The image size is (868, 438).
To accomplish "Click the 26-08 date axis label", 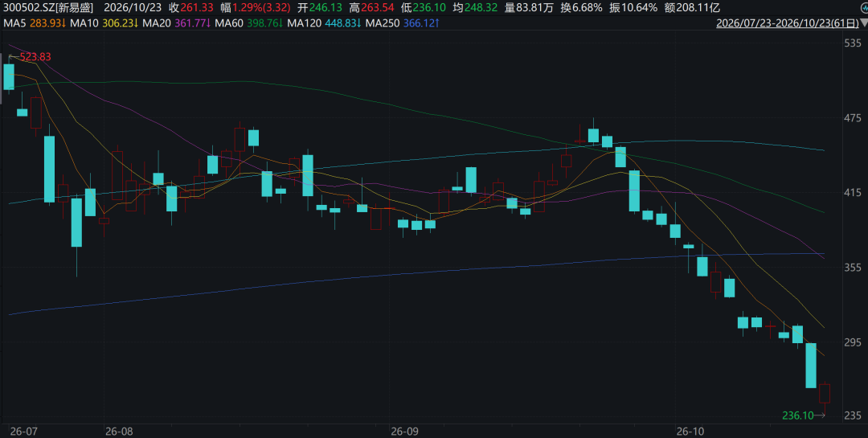I will 118,432.
